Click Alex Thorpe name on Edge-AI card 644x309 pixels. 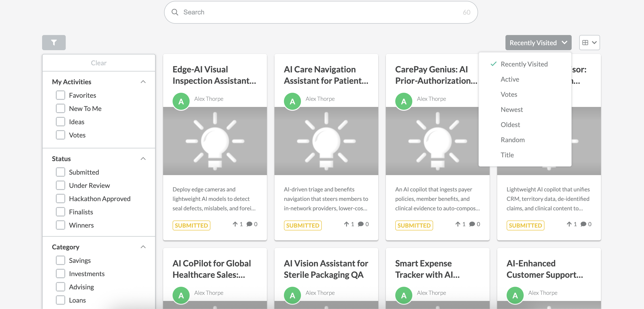tap(209, 99)
